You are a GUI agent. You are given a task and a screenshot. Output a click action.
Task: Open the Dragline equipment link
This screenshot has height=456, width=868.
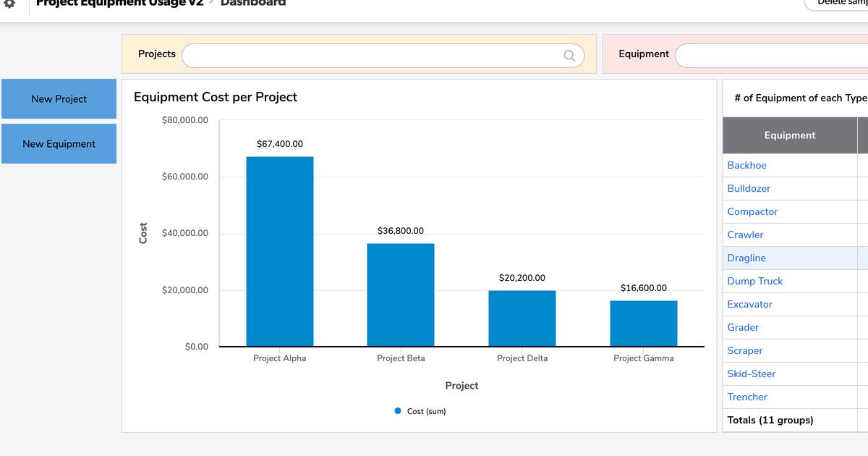(746, 258)
